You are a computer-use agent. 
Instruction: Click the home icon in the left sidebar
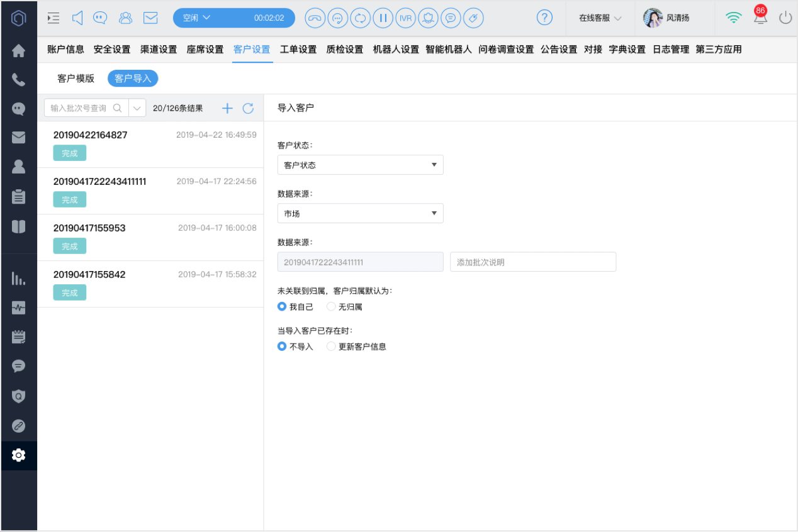tap(19, 51)
